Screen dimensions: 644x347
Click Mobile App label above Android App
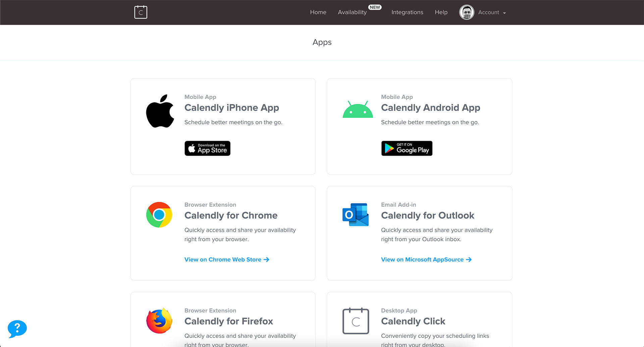397,97
